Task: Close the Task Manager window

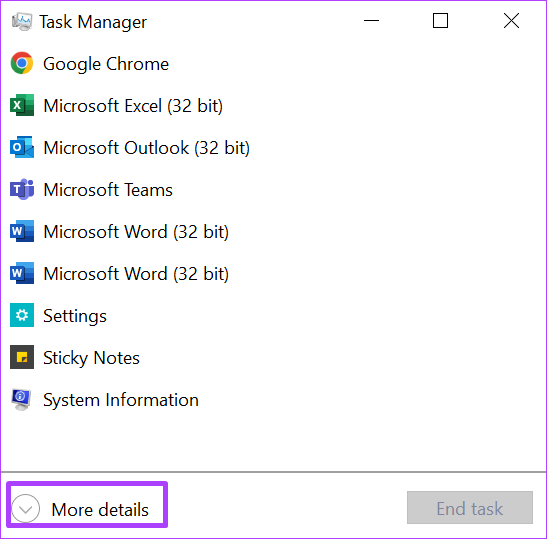Action: click(511, 21)
